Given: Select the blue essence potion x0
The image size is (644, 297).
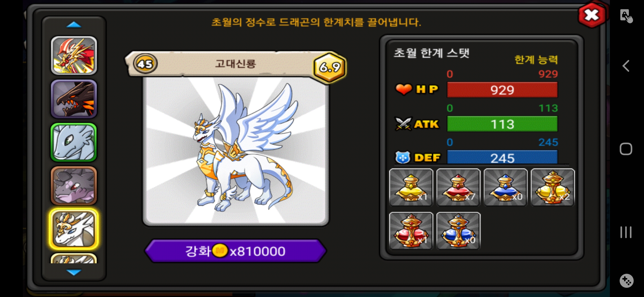Looking at the screenshot, I should pyautogui.click(x=506, y=188).
